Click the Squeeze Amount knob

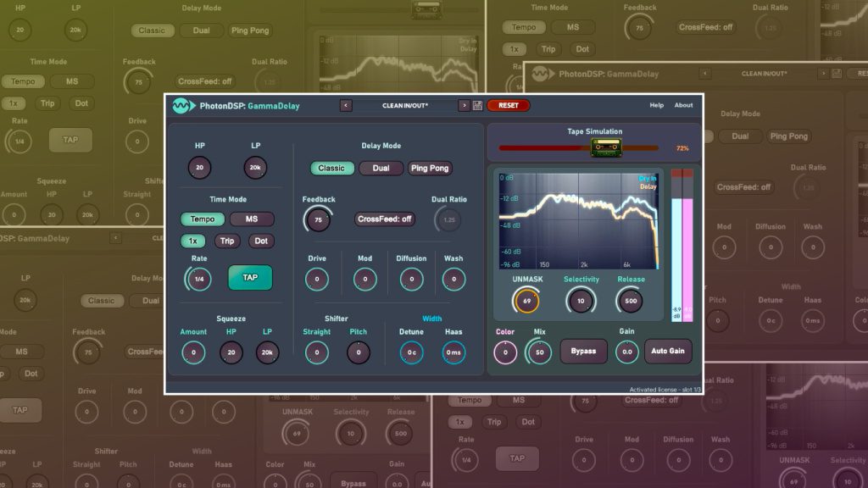[193, 352]
